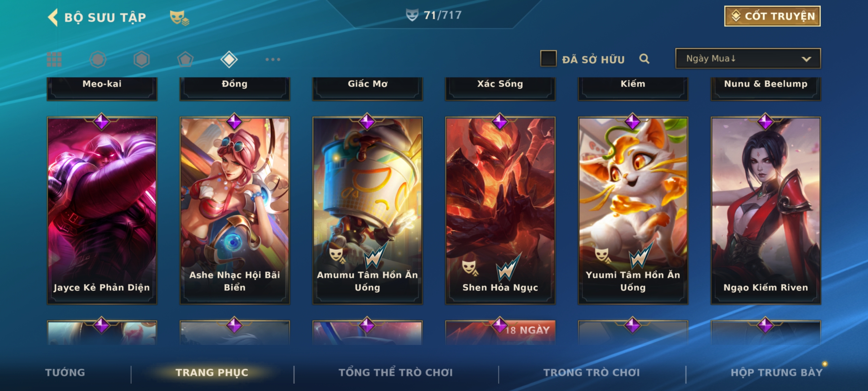This screenshot has height=391, width=868.
Task: Open the mask and coins icon
Action: 179,17
